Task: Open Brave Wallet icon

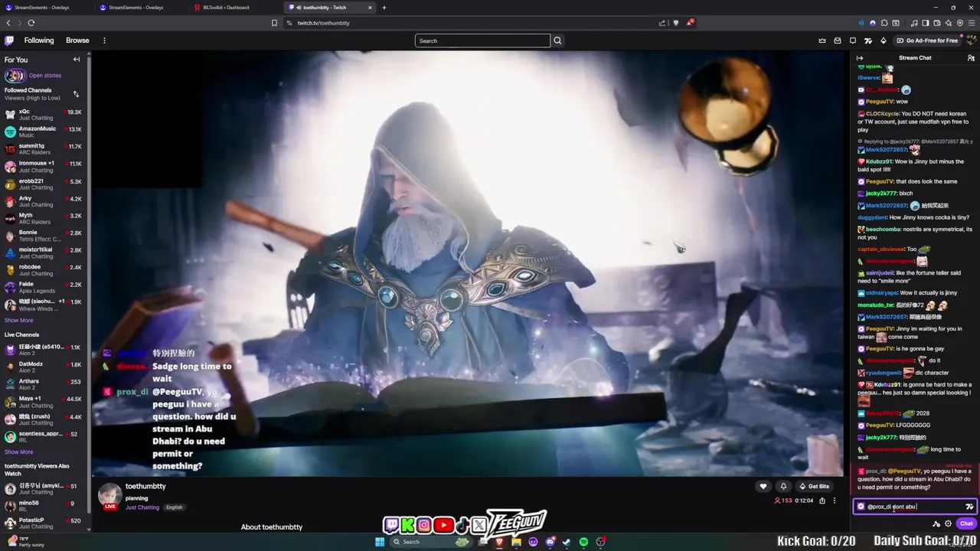Action: [x=937, y=23]
